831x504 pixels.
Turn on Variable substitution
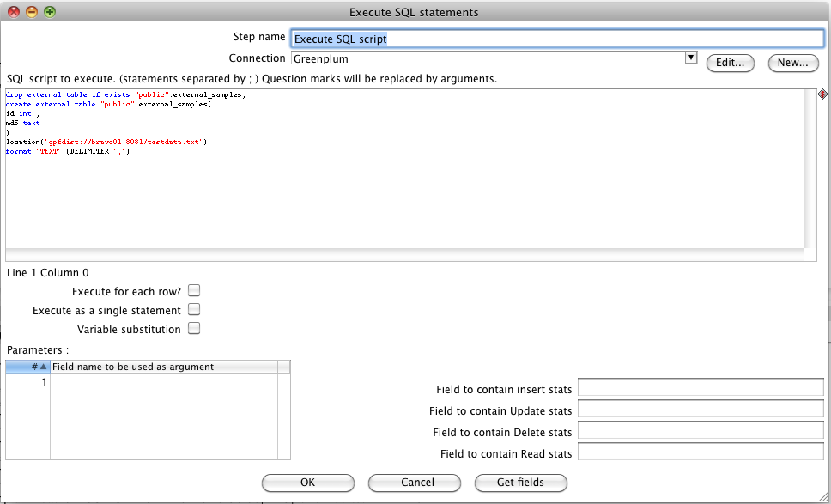click(x=194, y=328)
